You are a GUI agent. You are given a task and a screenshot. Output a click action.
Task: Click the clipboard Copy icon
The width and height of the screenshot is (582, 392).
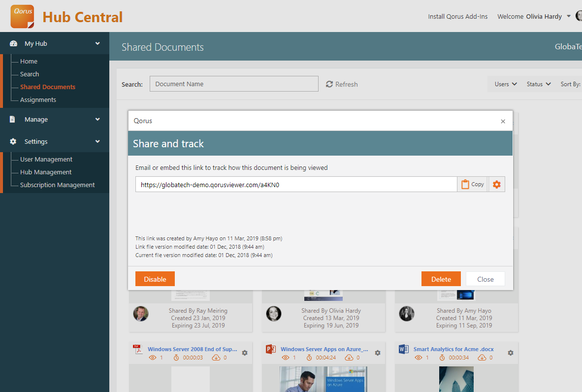coord(465,184)
